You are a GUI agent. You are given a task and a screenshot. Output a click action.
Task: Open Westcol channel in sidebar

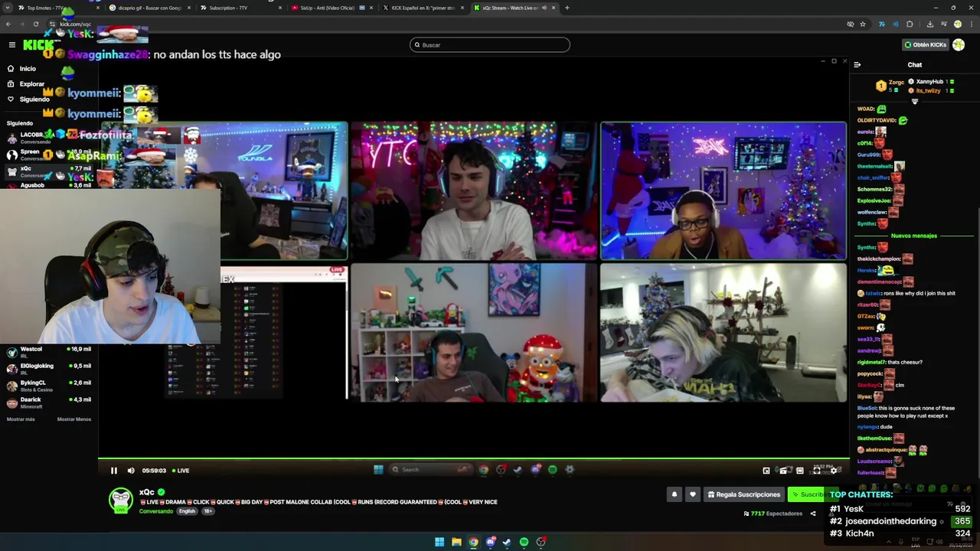point(49,352)
